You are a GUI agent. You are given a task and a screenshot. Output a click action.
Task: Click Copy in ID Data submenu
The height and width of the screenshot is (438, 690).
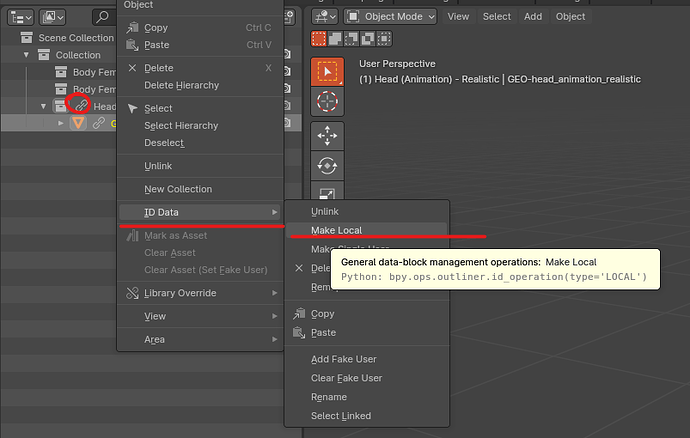pos(367,314)
